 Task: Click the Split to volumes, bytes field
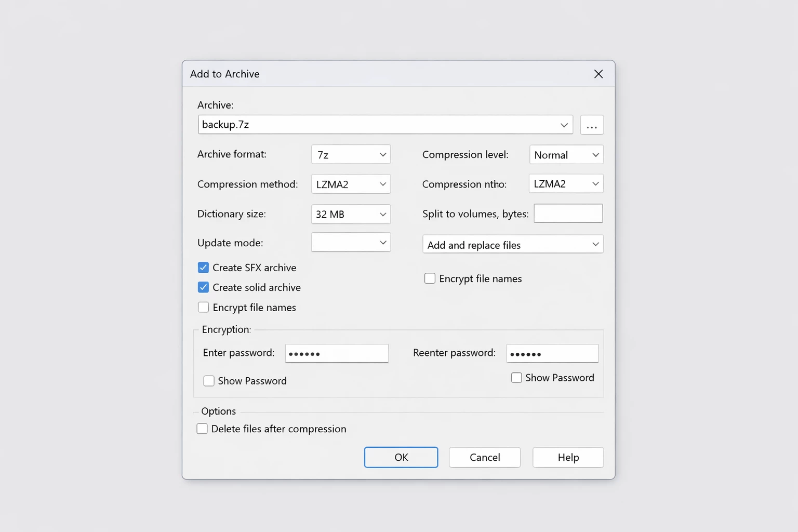[568, 214]
